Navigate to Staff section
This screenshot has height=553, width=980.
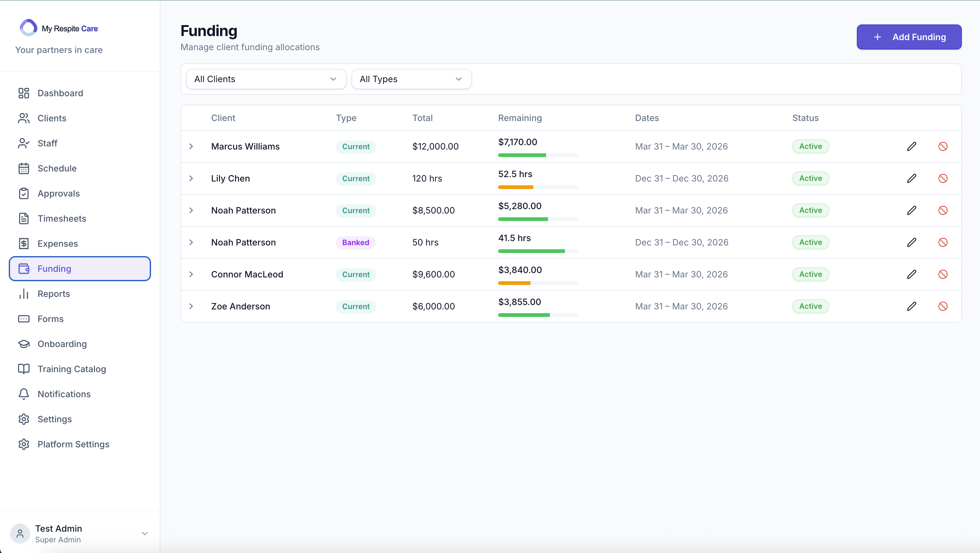point(80,144)
